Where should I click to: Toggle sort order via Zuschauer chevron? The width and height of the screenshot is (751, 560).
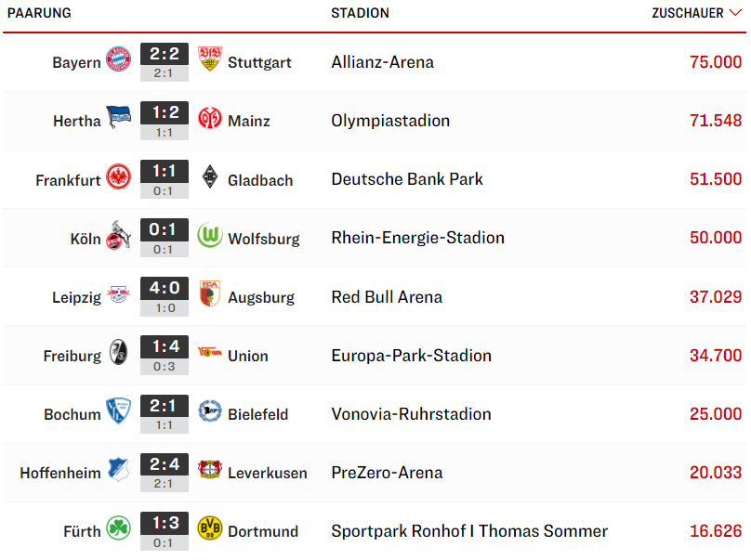(x=736, y=12)
